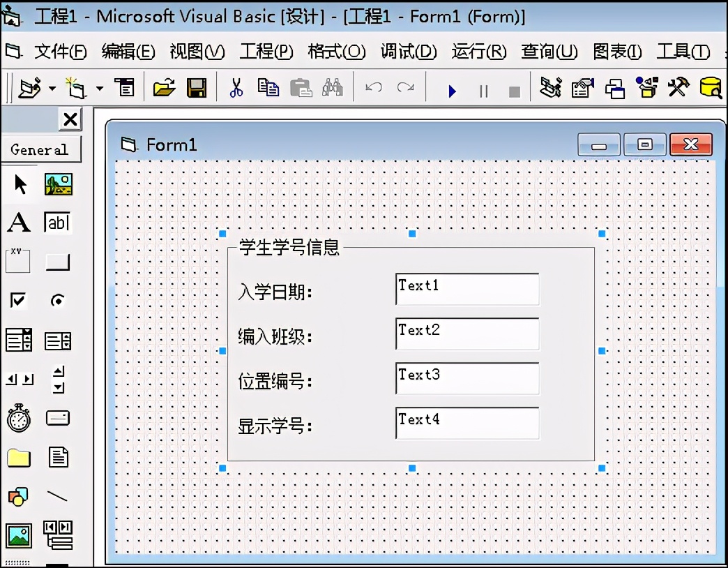This screenshot has height=568, width=728.
Task: Click the Text1 input box
Action: [467, 290]
